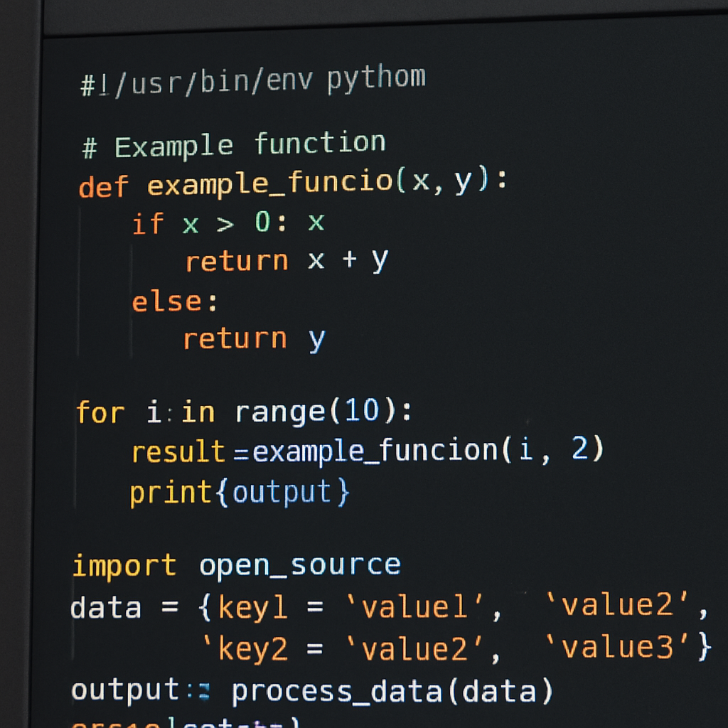Click 'value2' on the key1 line
728x728 pixels.
coord(618,604)
